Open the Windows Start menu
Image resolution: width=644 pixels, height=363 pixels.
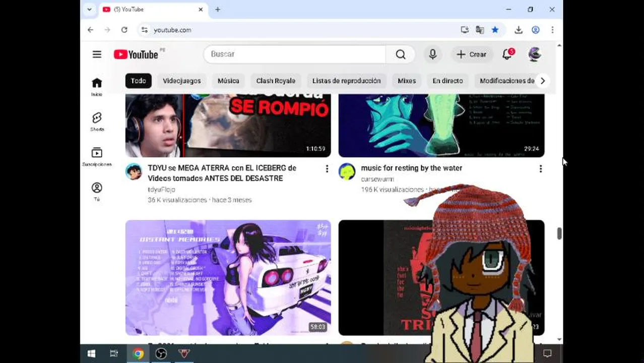[91, 353]
